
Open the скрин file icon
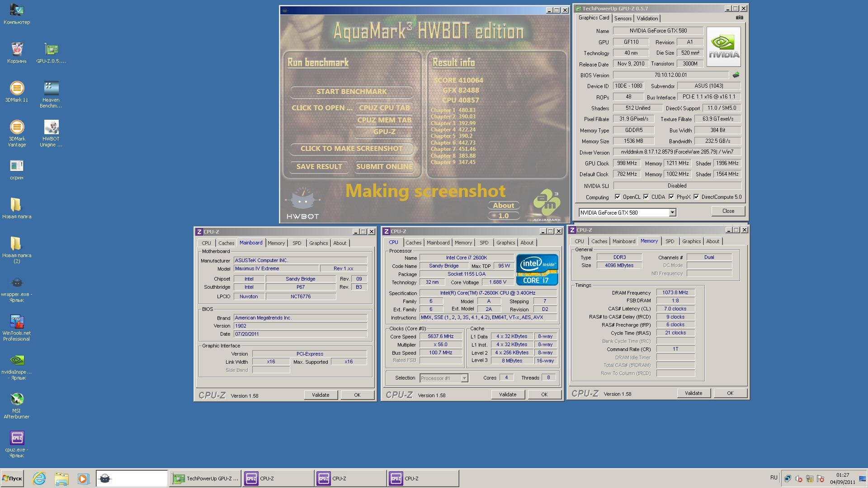click(x=17, y=169)
